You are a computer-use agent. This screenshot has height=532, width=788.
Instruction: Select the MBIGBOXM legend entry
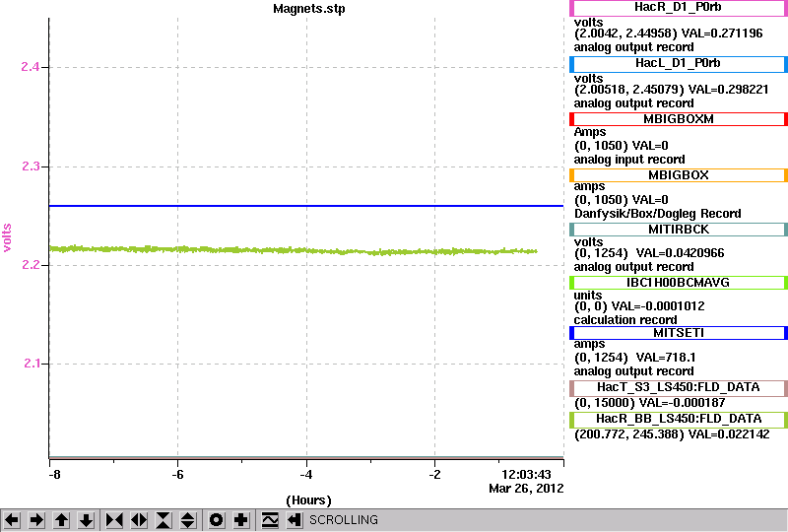pos(678,119)
